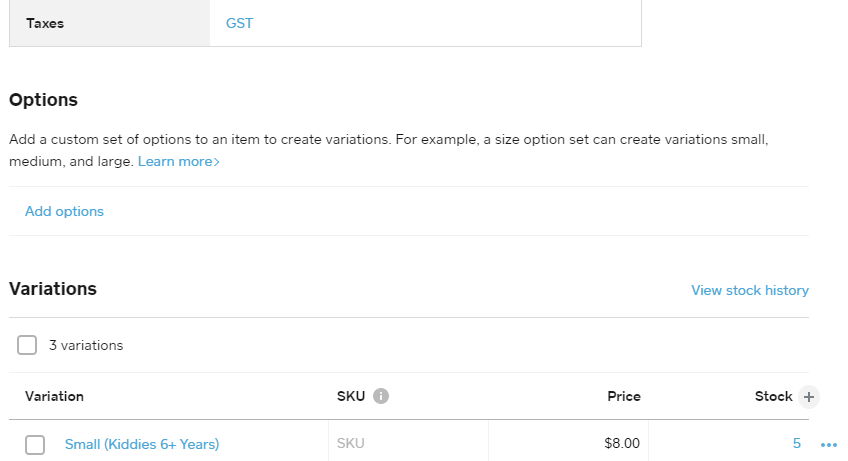Click the SKU info icon
This screenshot has width=848, height=461.
(380, 396)
